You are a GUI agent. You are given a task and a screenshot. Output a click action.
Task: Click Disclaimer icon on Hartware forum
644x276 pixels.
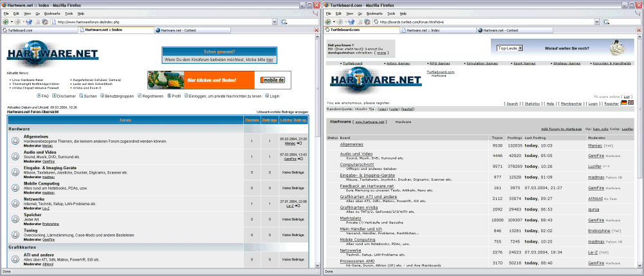click(x=55, y=96)
